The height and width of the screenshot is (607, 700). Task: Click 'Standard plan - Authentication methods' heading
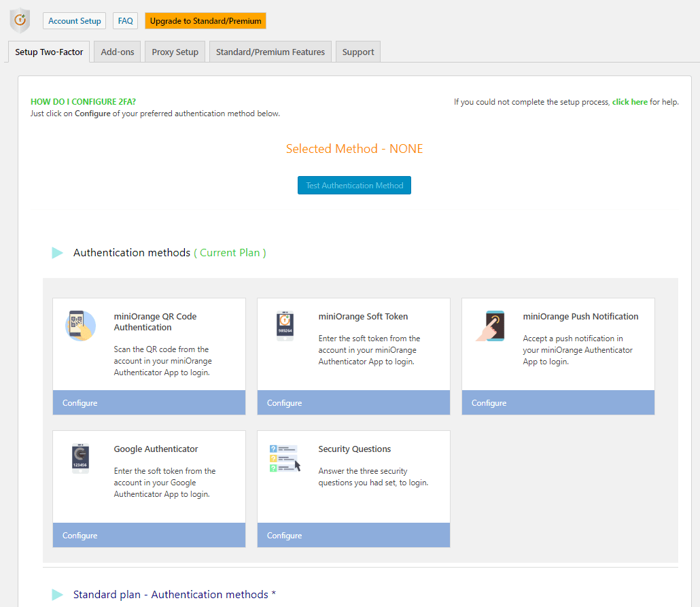[x=175, y=595]
